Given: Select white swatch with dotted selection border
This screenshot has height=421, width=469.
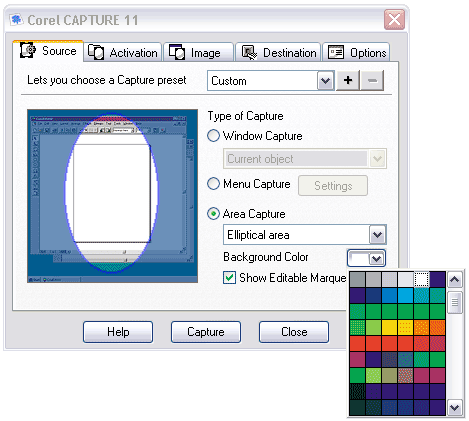Looking at the screenshot, I should (x=421, y=279).
